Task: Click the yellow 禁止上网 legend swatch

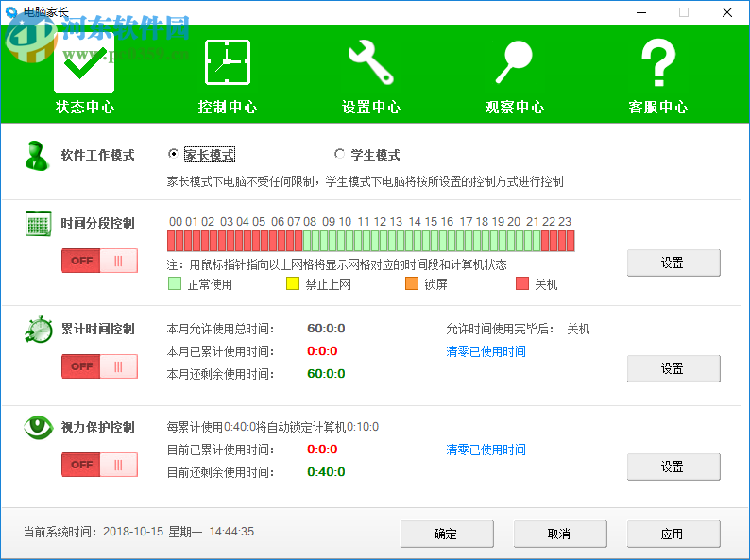Action: [x=292, y=283]
